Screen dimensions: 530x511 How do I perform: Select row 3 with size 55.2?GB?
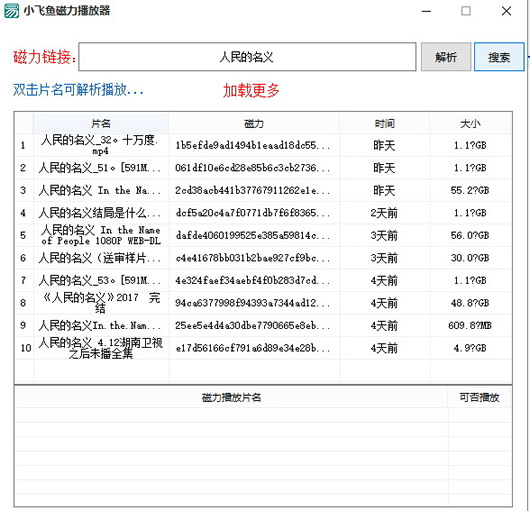point(263,190)
